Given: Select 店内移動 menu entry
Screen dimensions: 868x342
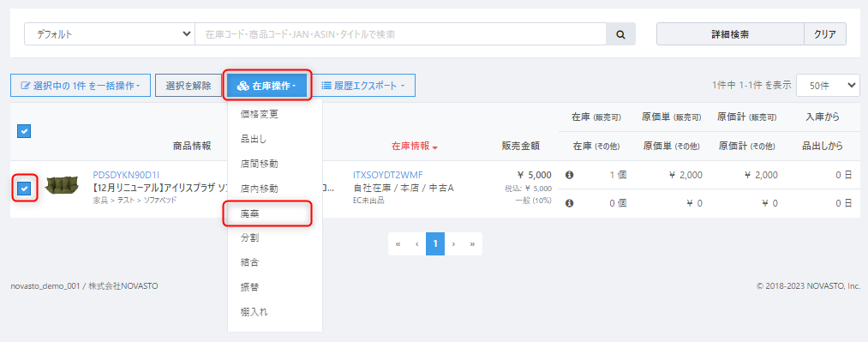Looking at the screenshot, I should click(x=259, y=189).
